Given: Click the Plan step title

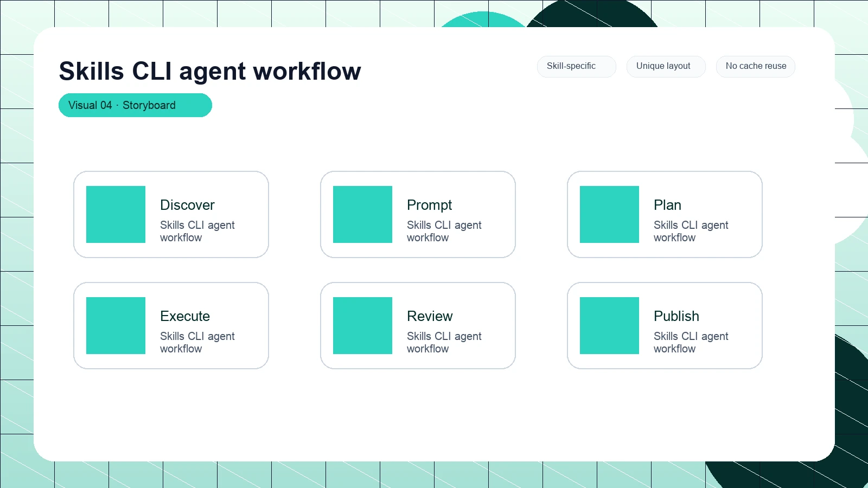Looking at the screenshot, I should click(667, 205).
